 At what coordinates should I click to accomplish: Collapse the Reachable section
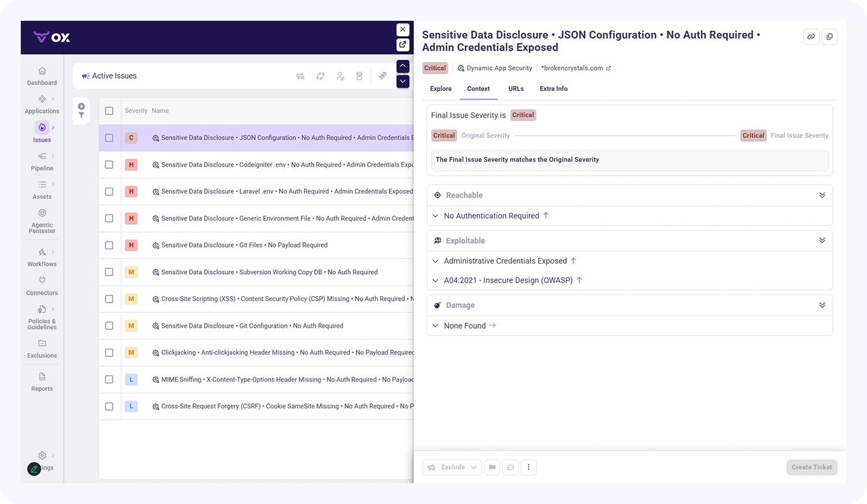[822, 195]
